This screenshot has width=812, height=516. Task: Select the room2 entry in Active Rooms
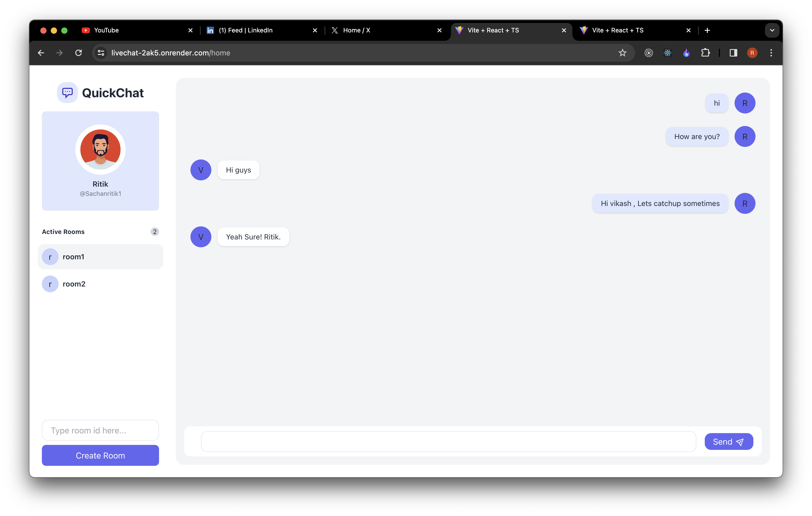[x=74, y=284]
